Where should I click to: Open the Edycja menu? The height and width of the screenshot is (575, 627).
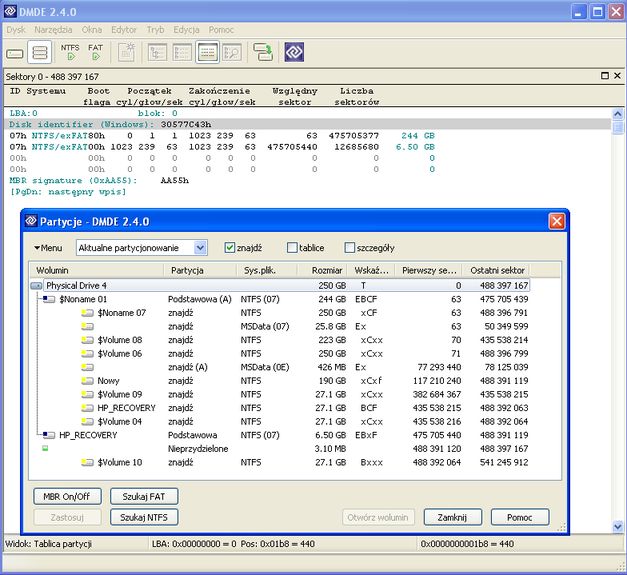tap(186, 30)
